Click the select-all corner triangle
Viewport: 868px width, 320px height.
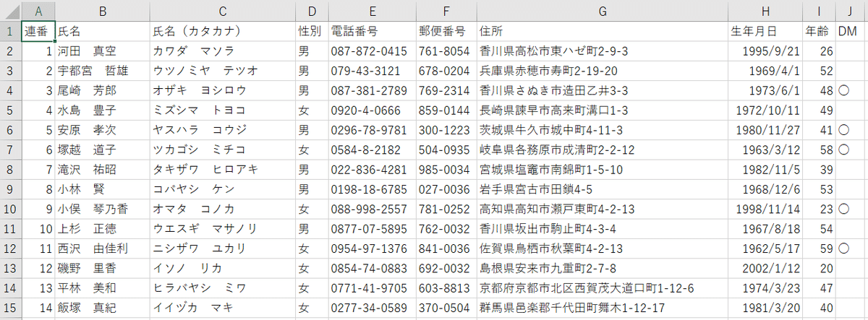[11, 11]
